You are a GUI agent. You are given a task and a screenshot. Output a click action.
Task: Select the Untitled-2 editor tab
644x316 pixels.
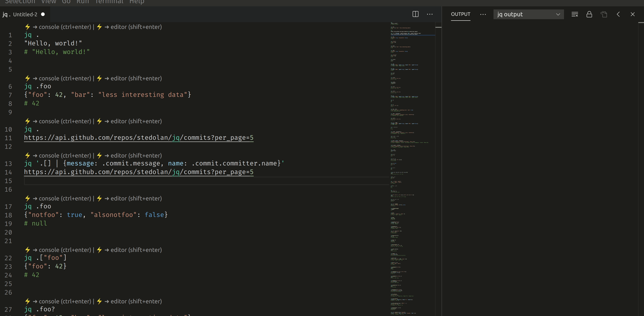[25, 14]
